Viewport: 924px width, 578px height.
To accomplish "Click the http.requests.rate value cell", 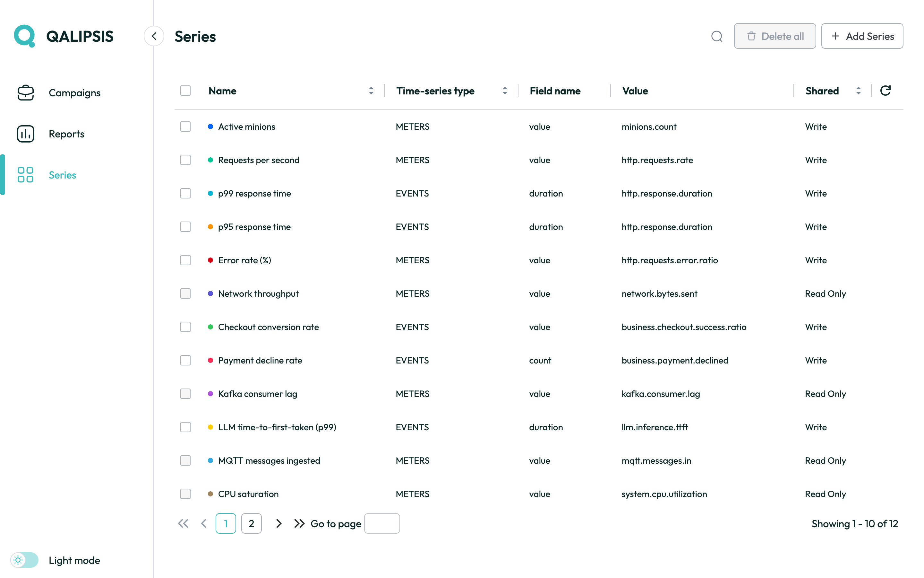I will click(x=657, y=160).
